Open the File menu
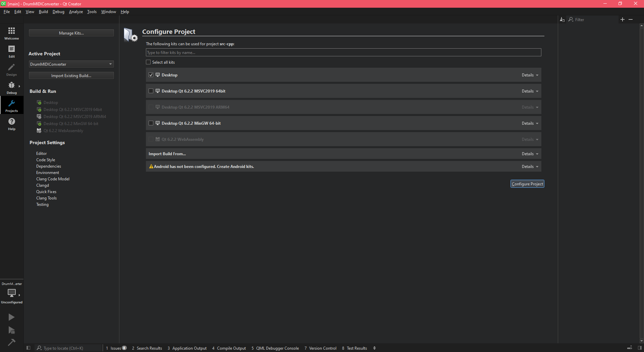Viewport: 644px width, 352px height. (7, 12)
